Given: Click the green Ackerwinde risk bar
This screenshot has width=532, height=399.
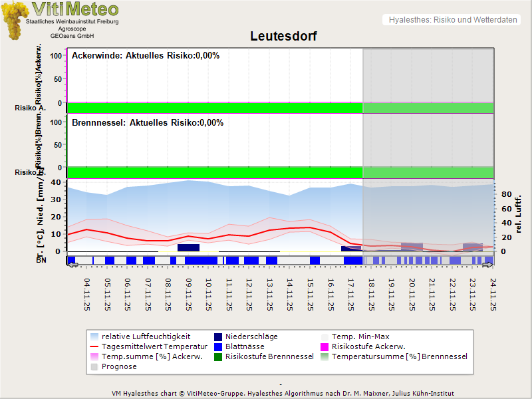Looking at the screenshot, I should pos(214,108).
